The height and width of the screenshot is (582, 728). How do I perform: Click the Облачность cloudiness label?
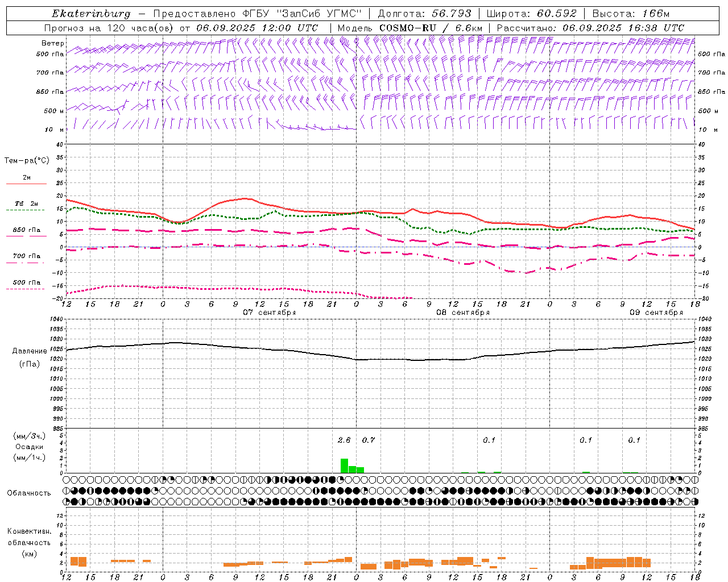pos(29,493)
